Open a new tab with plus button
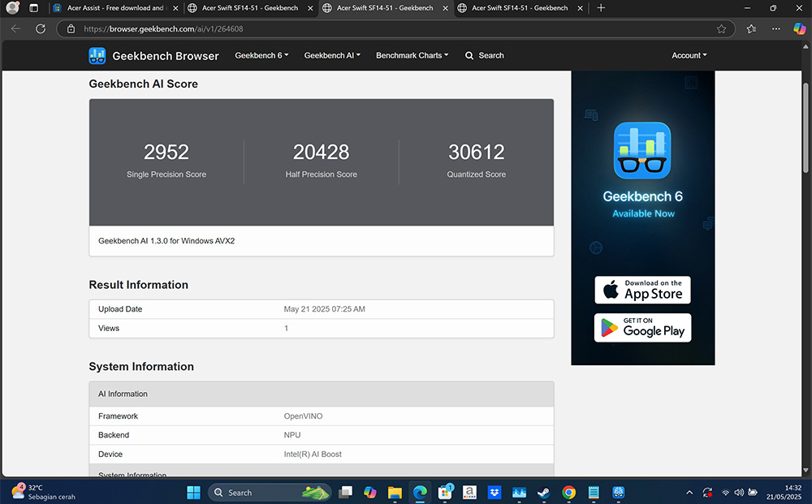Screen dimensions: 812x504 [601, 8]
